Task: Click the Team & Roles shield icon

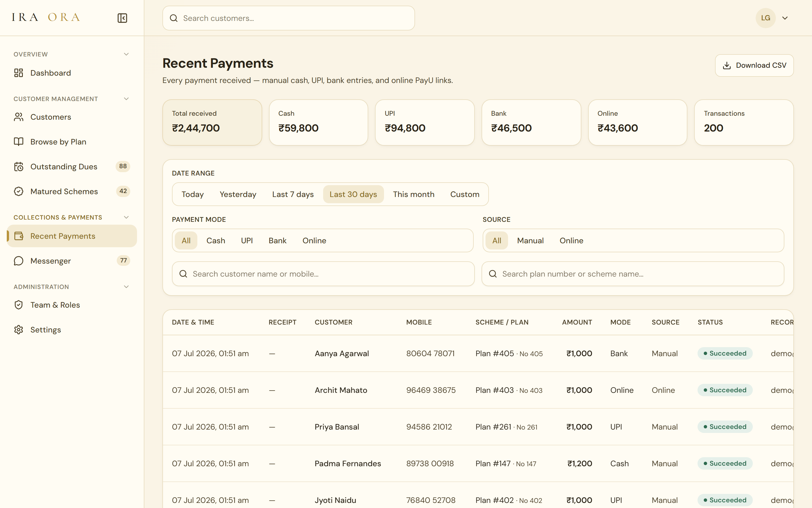Action: (x=18, y=305)
